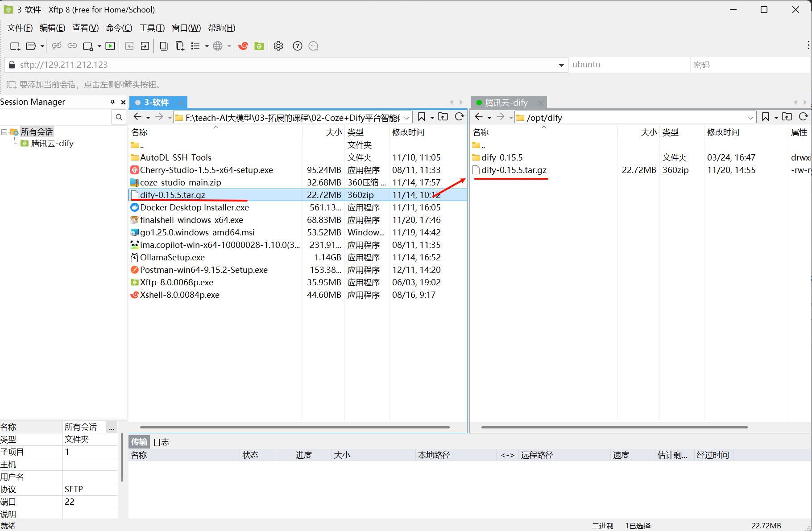Click the green play transfer icon
The image size is (812, 531).
click(x=110, y=46)
